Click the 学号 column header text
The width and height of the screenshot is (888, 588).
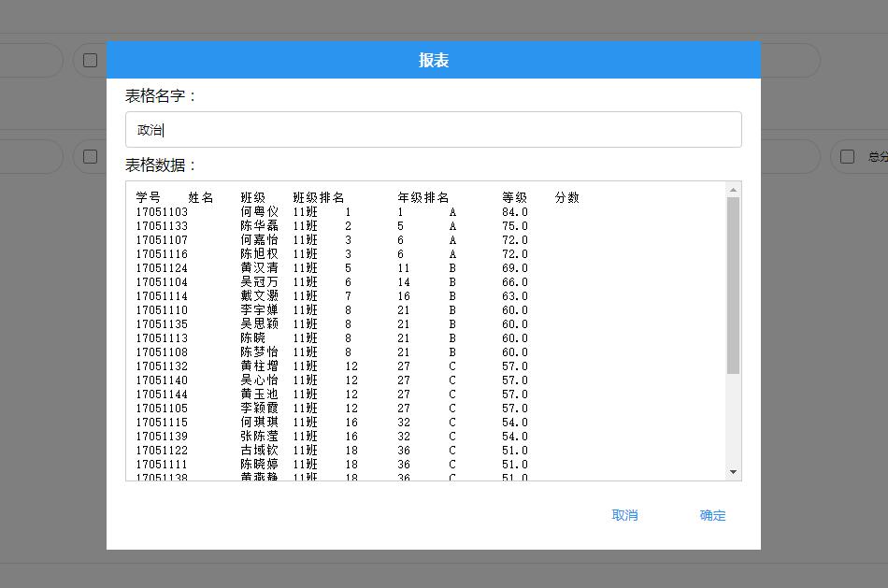[x=148, y=198]
